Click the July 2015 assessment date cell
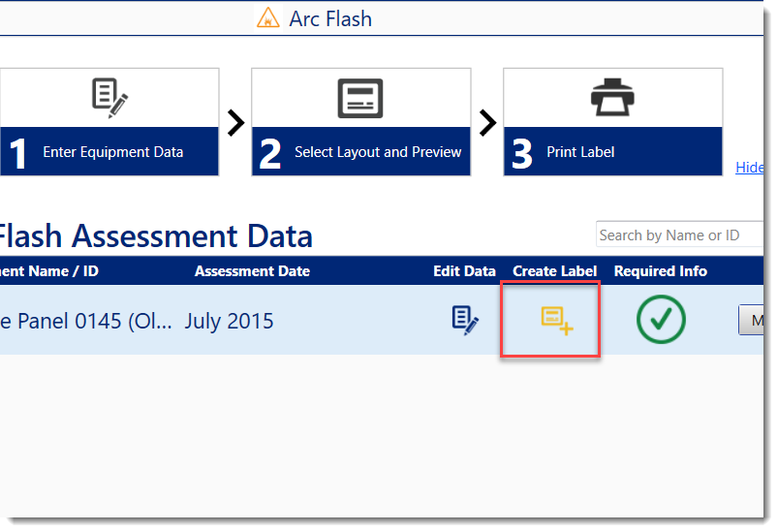This screenshot has width=778, height=532. click(229, 321)
